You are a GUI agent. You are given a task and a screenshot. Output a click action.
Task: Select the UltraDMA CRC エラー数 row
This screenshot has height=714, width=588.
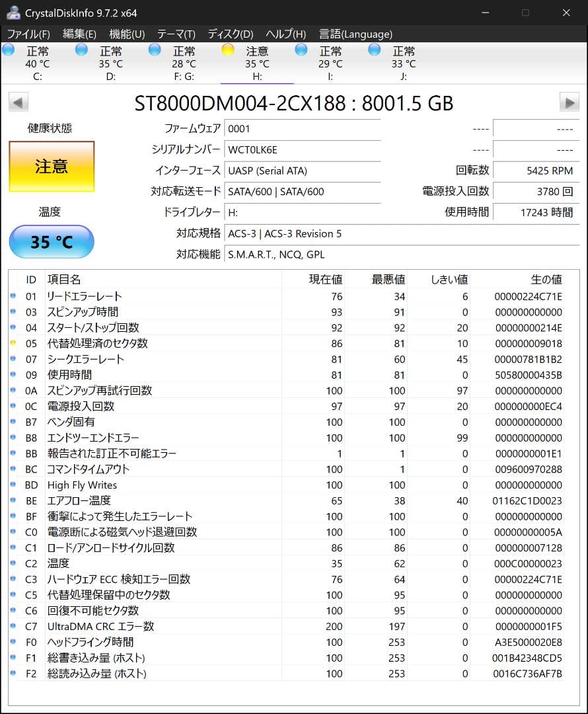(286, 627)
